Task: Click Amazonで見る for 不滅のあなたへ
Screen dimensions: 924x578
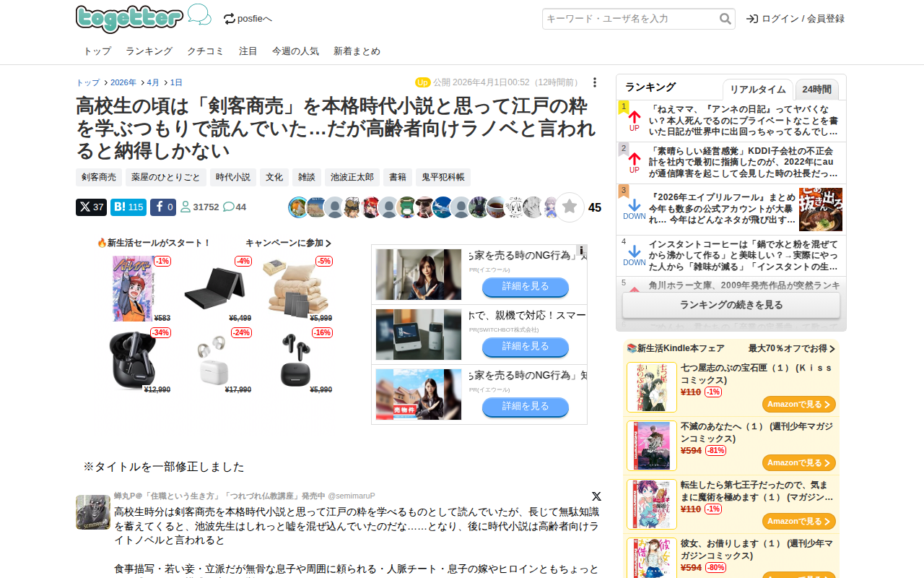Action: click(x=799, y=463)
